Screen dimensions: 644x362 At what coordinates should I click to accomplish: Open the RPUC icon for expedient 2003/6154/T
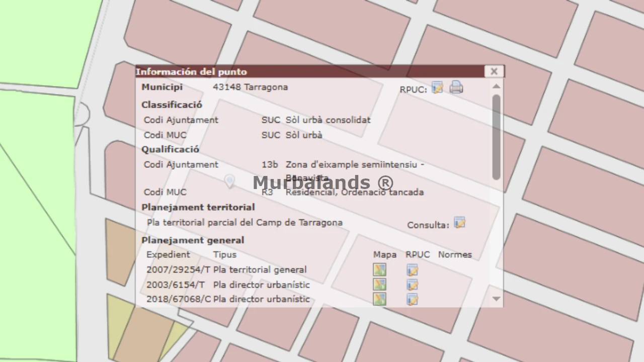(412, 285)
